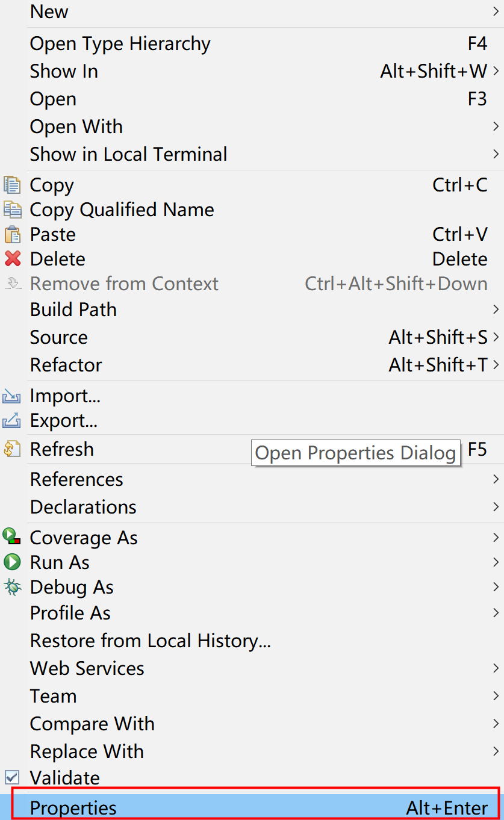
Task: Click the Refresh icon
Action: click(12, 449)
